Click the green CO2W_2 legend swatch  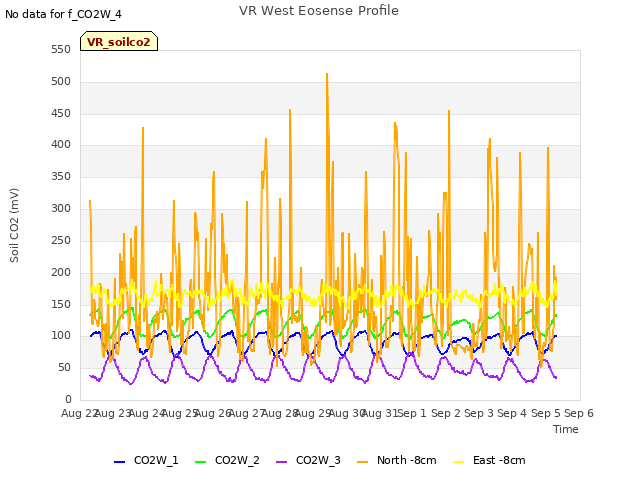200,462
